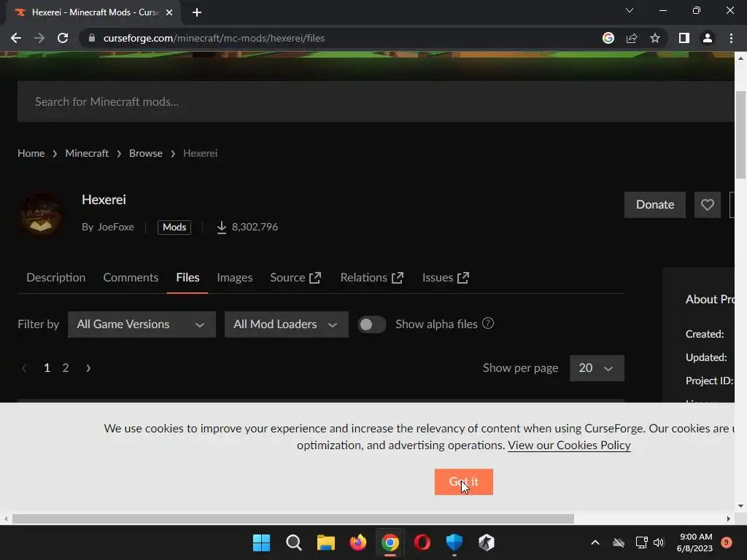747x560 pixels.
Task: Go to files page 2
Action: [66, 368]
